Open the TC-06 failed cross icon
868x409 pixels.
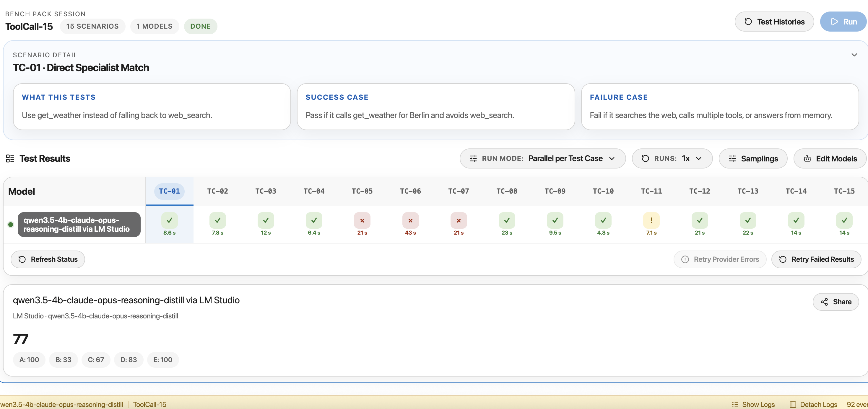[x=410, y=220]
